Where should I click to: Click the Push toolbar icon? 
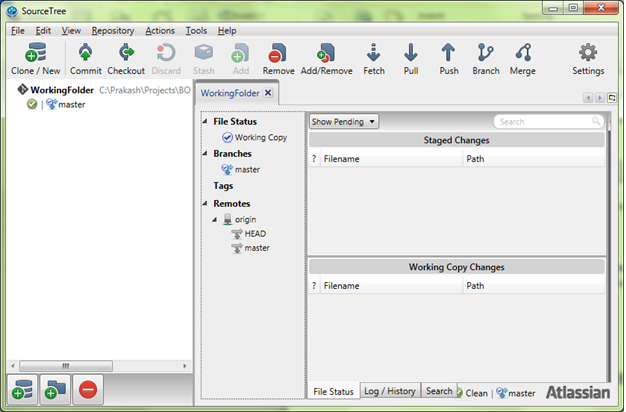pyautogui.click(x=448, y=53)
